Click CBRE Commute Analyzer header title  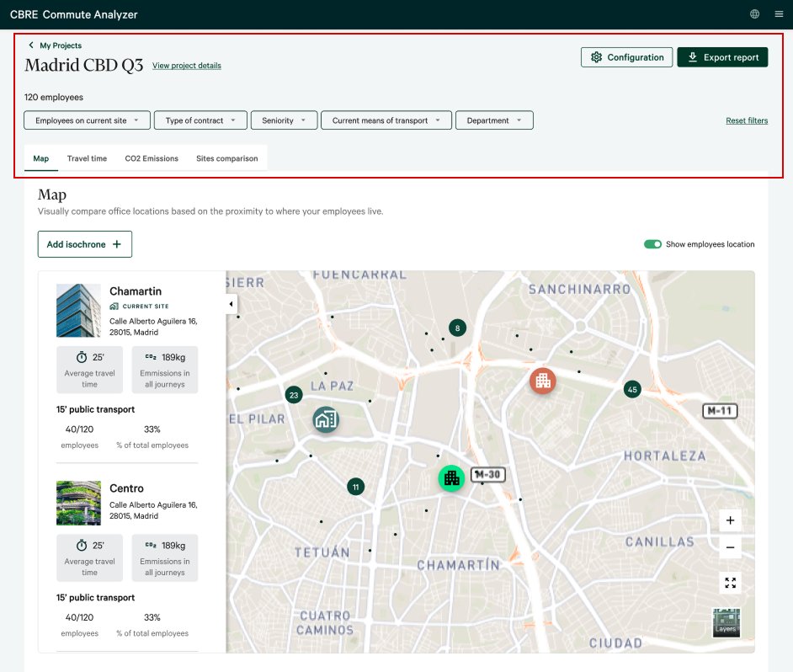(x=74, y=14)
